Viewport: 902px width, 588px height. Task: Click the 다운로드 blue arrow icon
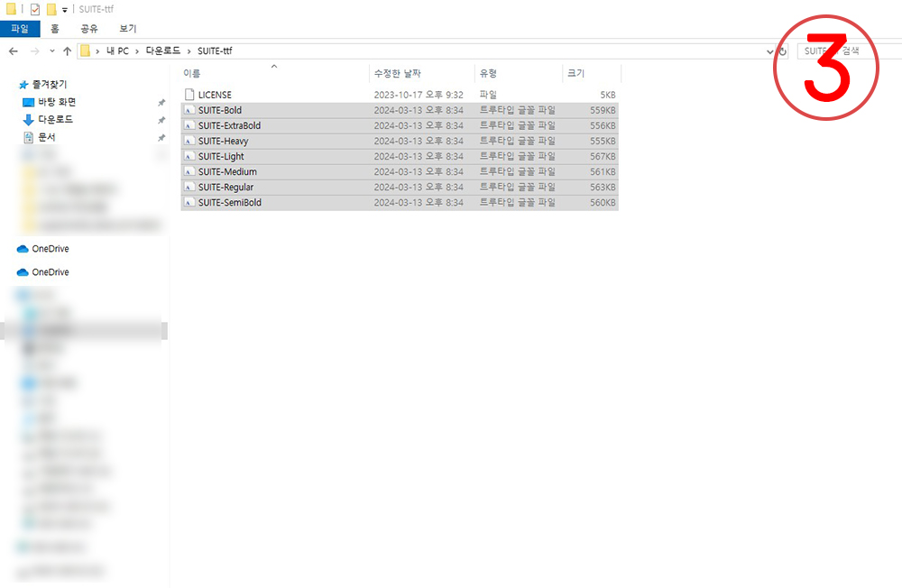pos(28,120)
